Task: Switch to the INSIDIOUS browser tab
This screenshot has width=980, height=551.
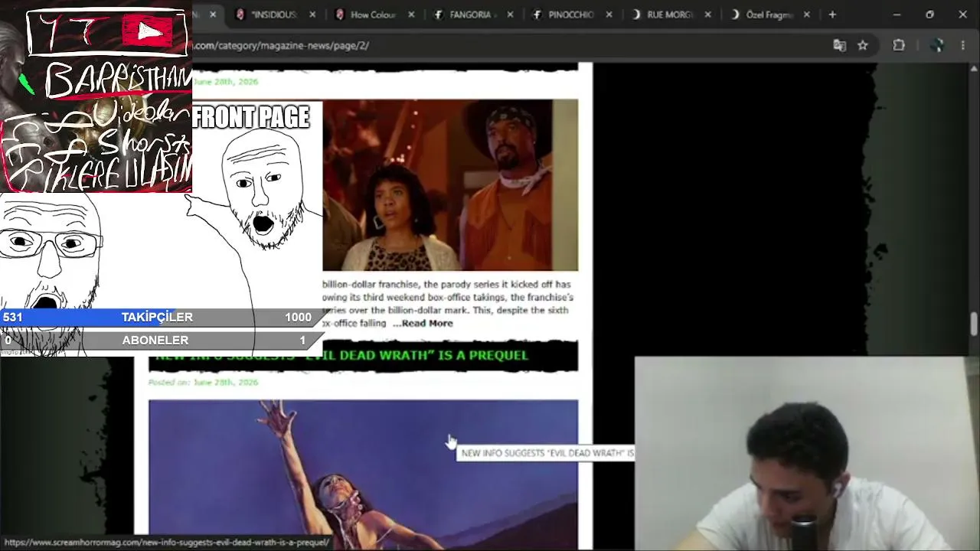Action: coord(273,15)
